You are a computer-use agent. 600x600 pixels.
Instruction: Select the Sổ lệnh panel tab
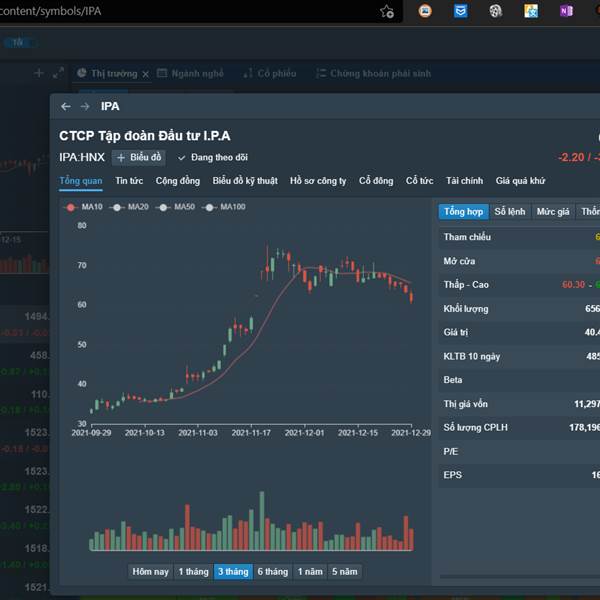click(x=510, y=212)
